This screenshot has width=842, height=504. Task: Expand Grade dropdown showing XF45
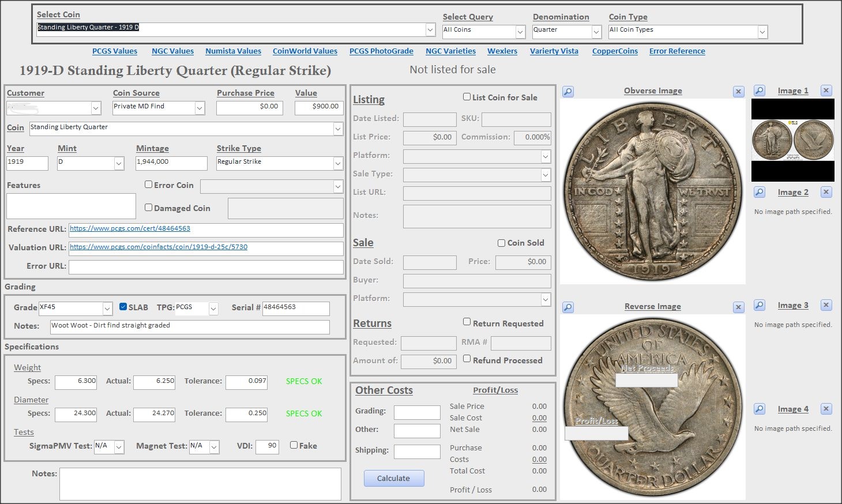tap(107, 309)
